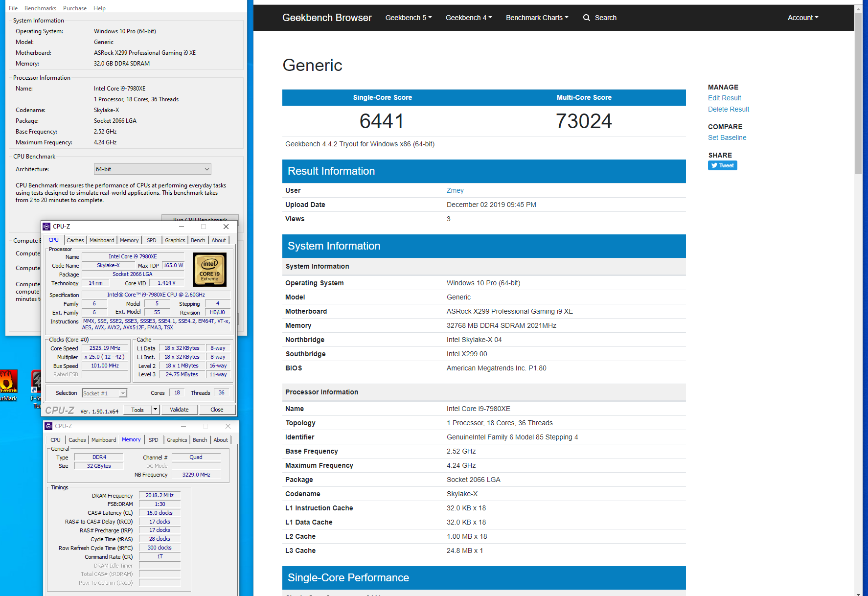868x596 pixels.
Task: Click the Set Baseline link
Action: tap(727, 138)
